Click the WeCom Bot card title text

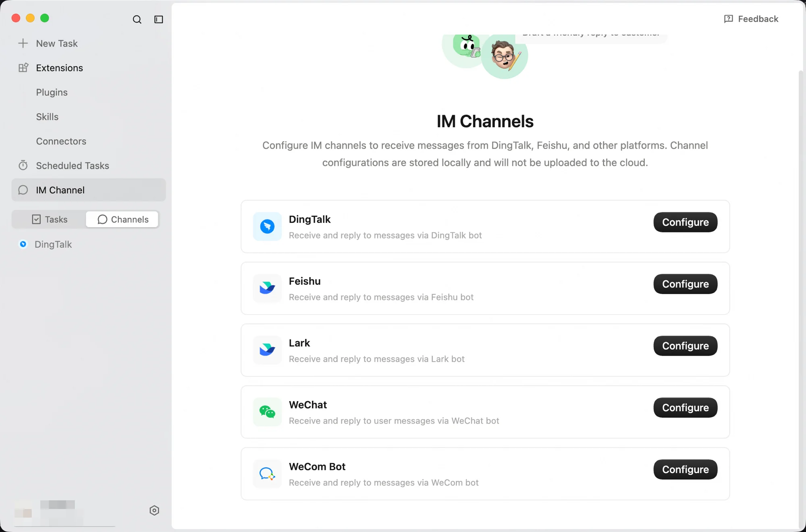(317, 467)
